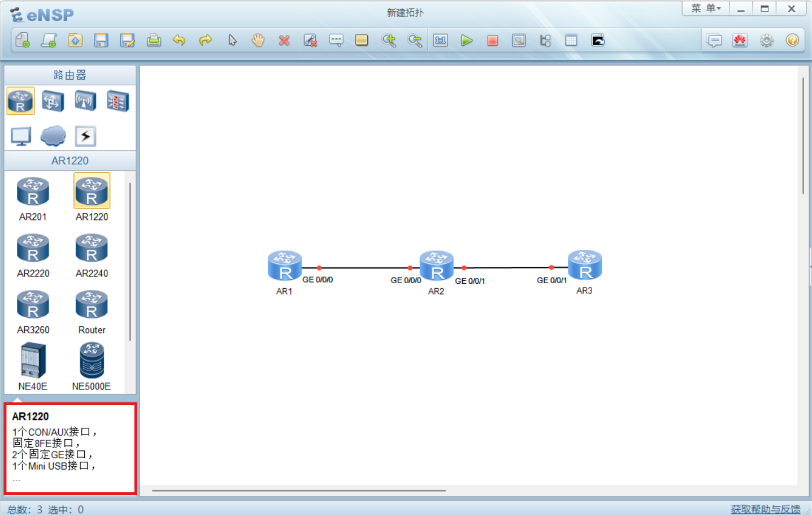This screenshot has height=516, width=812.
Task: Click AR3's GE 0/0/1 interface label
Action: click(x=552, y=280)
